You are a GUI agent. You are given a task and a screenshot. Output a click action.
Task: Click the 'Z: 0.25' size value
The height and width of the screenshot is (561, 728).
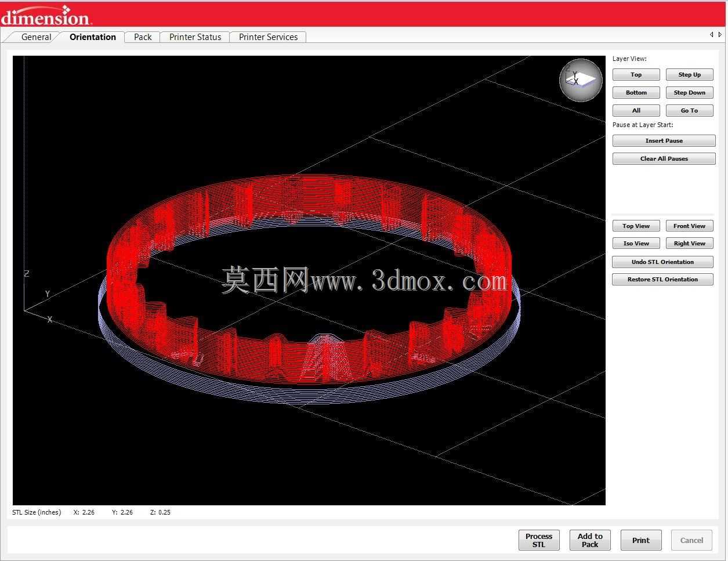click(x=160, y=512)
